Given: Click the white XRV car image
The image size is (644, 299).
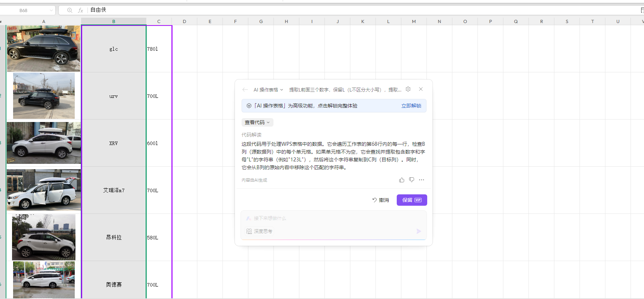Looking at the screenshot, I should tap(44, 143).
